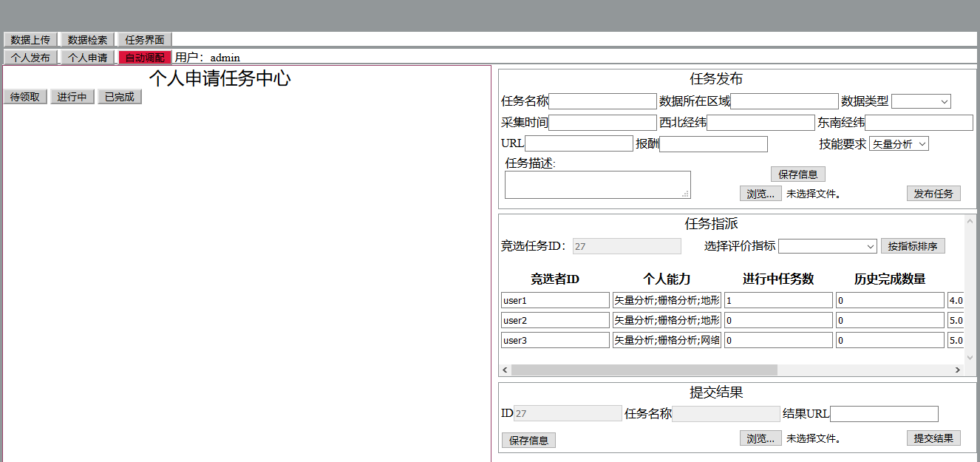This screenshot has height=462, width=980.
Task: Open the 技能要求 dropdown
Action: click(x=899, y=144)
